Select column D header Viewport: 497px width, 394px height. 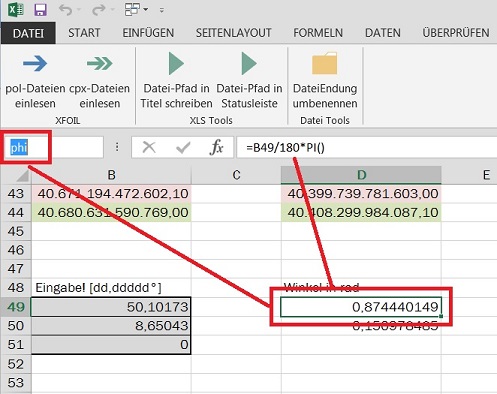pos(361,175)
